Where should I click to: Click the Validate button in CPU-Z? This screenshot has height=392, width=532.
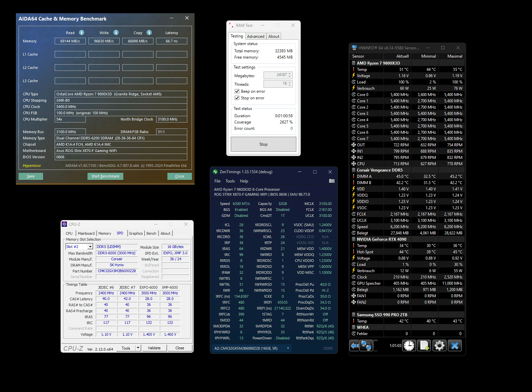tap(154, 348)
